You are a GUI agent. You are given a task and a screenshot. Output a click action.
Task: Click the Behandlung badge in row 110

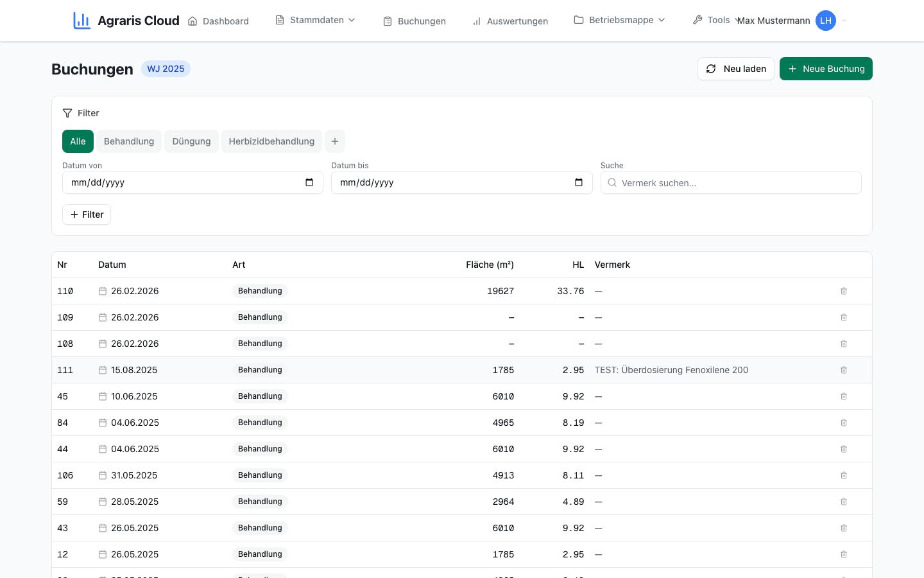[x=260, y=291]
